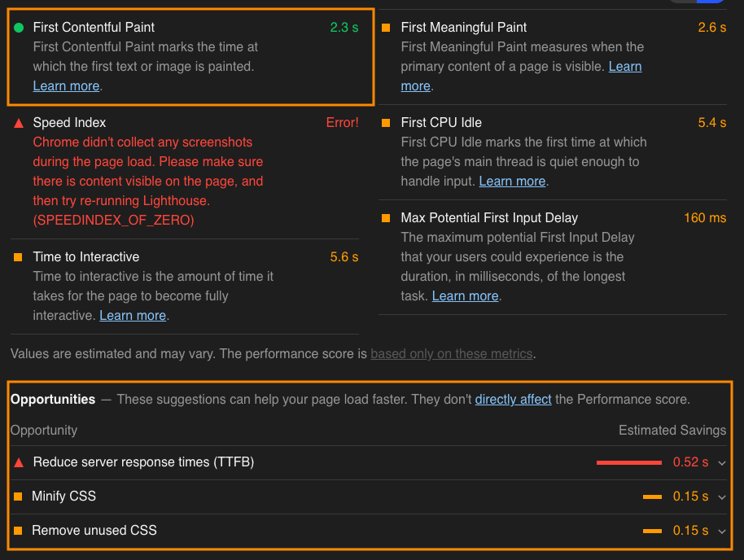Click the red savings bar for server response times
Viewport: 744px width, 560px height.
[x=628, y=462]
